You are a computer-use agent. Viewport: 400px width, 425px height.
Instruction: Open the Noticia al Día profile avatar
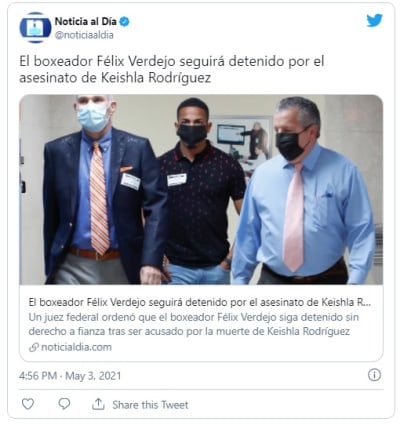35,28
